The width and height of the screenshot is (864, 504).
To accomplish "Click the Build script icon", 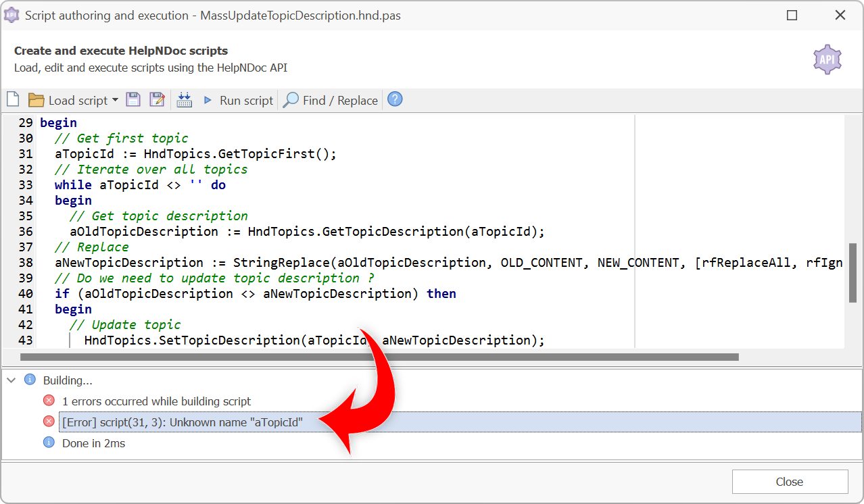I will point(185,100).
